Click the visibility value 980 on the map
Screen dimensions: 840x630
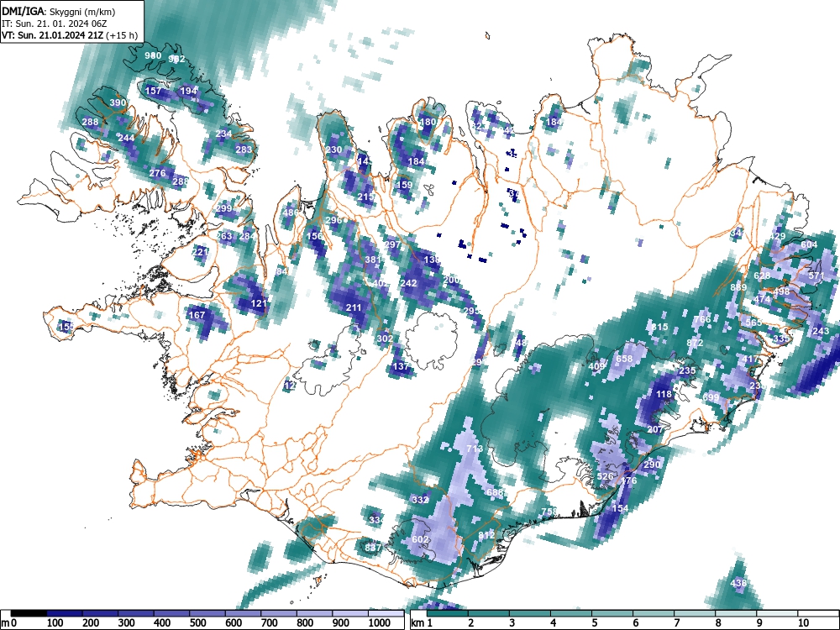(x=153, y=55)
